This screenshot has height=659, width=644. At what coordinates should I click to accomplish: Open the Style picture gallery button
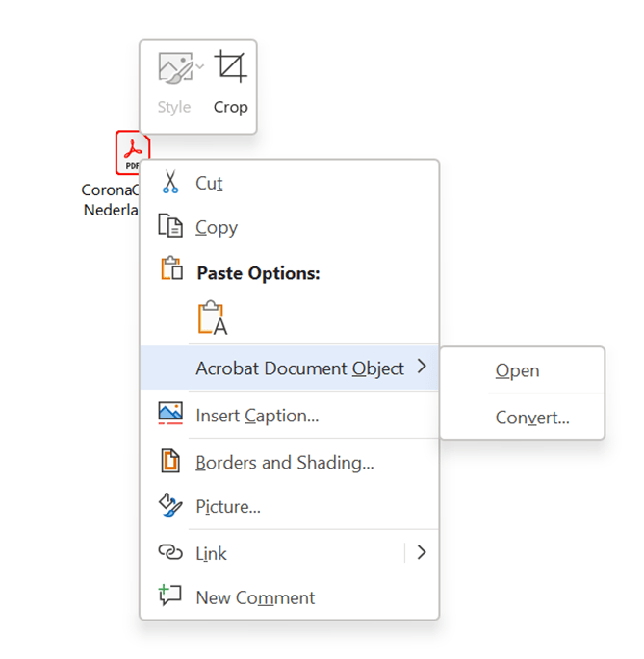tap(173, 68)
